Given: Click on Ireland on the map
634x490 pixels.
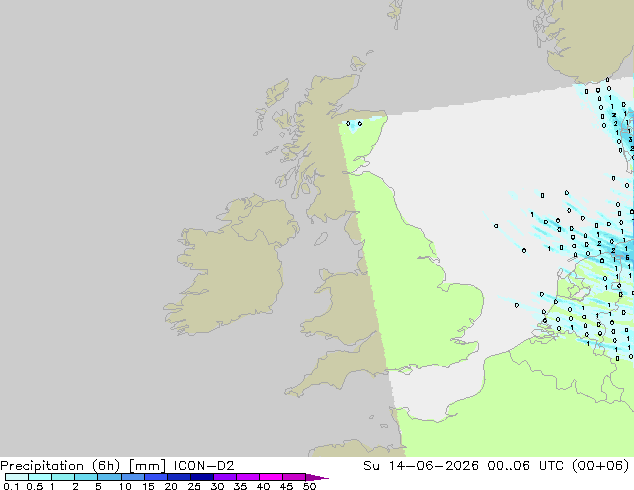Looking at the screenshot, I should click(230, 267).
